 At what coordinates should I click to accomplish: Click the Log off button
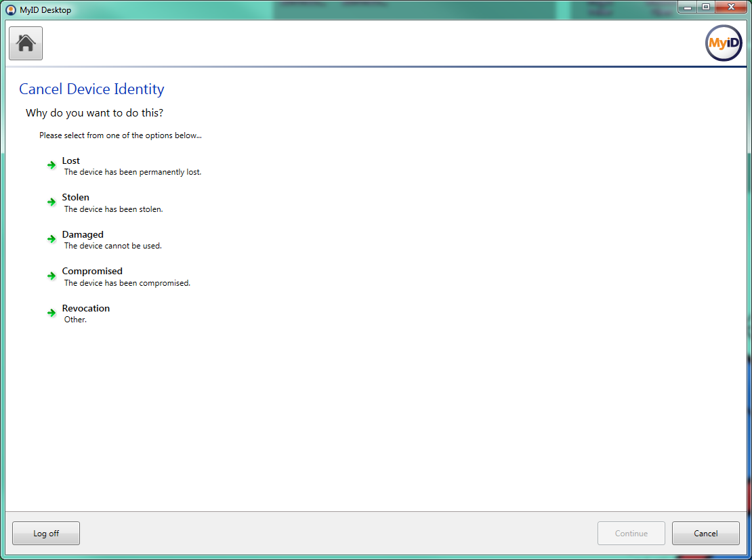(46, 534)
